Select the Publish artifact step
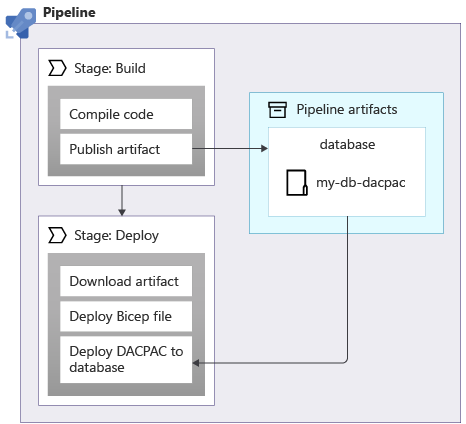This screenshot has height=424, width=466. 126,149
